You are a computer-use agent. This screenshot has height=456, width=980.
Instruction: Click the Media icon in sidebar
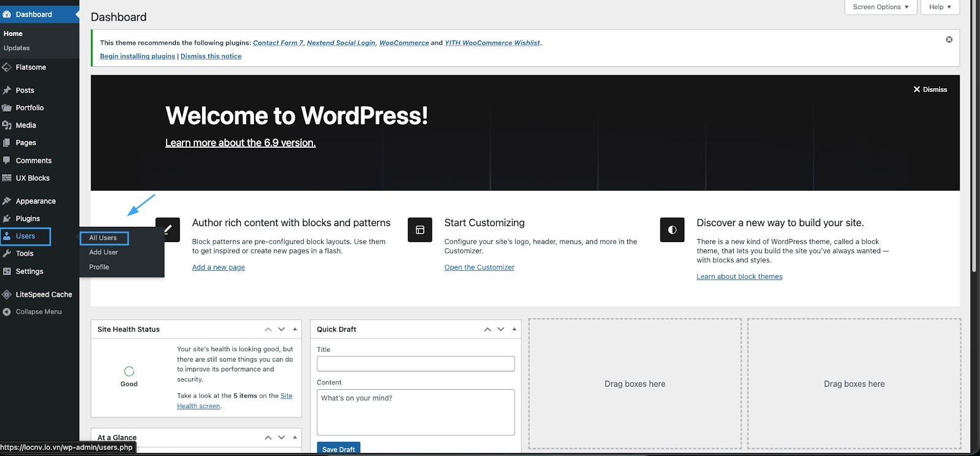[x=7, y=125]
